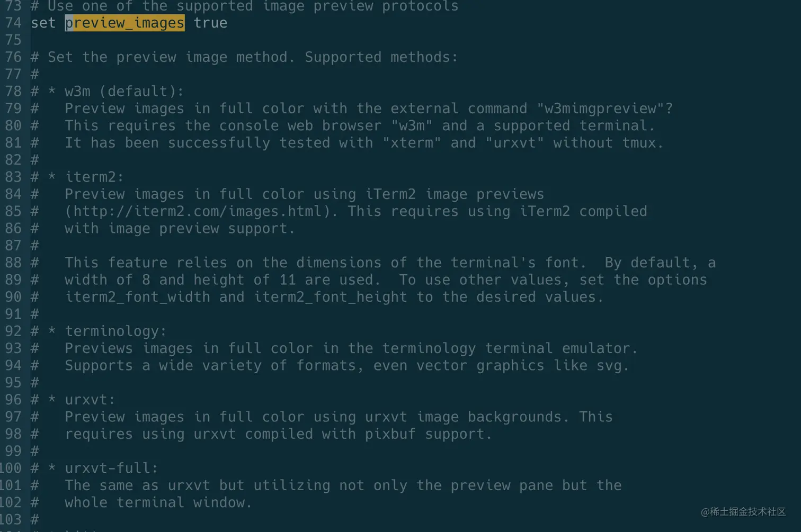Click the 'terminology:' heading on line 92

tap(115, 331)
